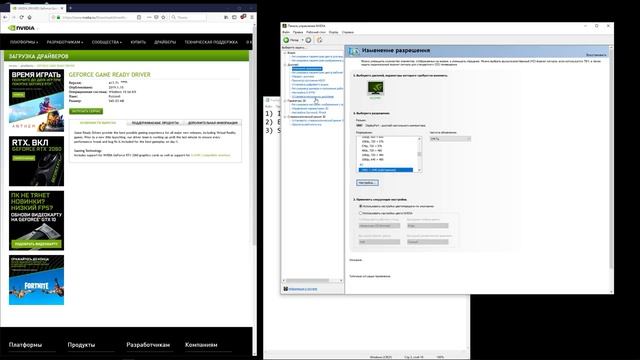Viewport: 640px width, 360px height.
Task: Open the Fortnite promo banner
Action: pos(36,280)
